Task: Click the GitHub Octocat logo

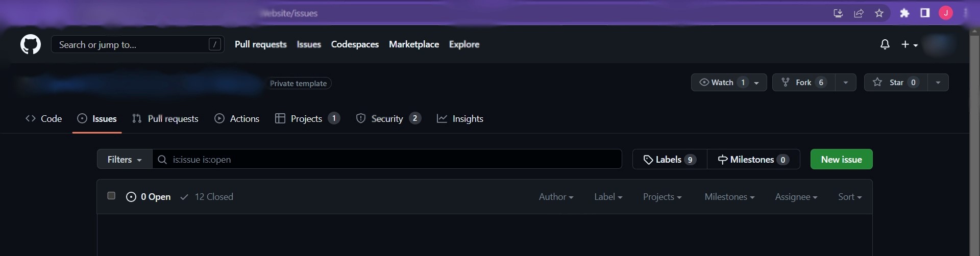Action: [31, 45]
